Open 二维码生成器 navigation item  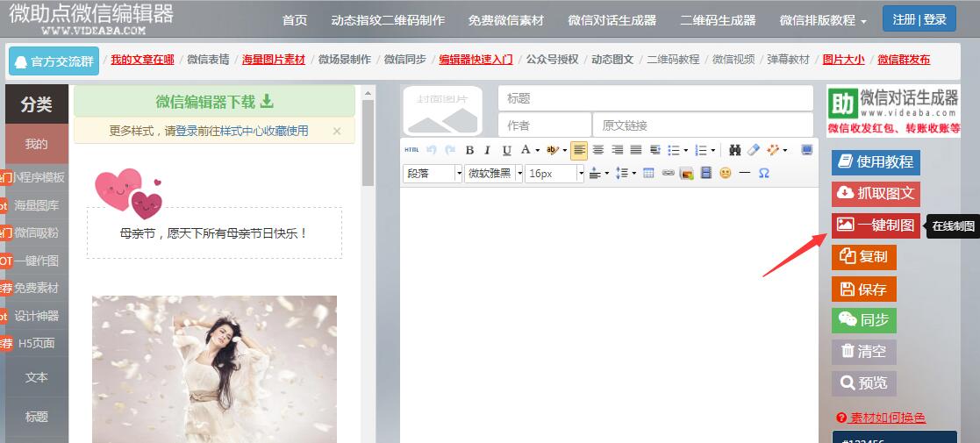[719, 20]
